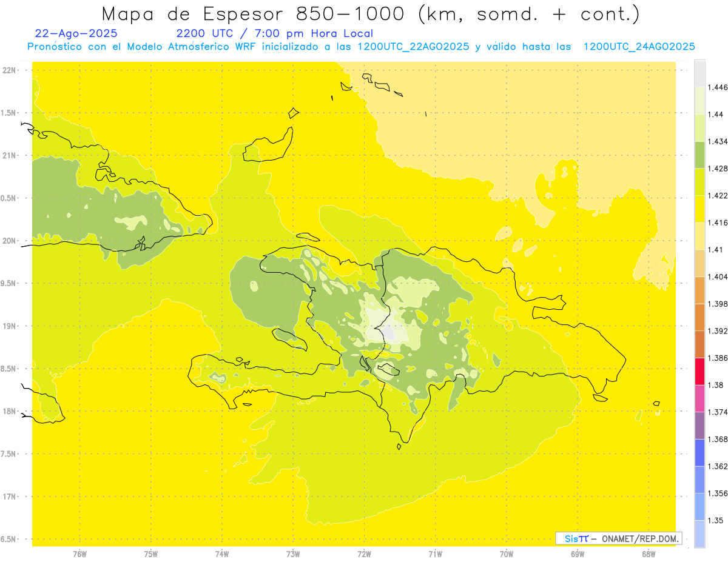Click the pink legend swatch between 1.38 and 1.374
The width and height of the screenshot is (728, 562).
click(x=699, y=398)
